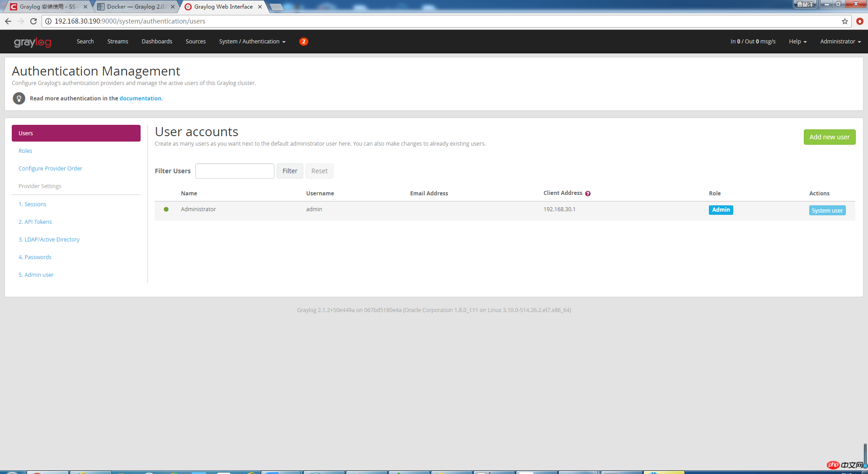Switch to the Docker — Graylog browser tab

pos(133,6)
